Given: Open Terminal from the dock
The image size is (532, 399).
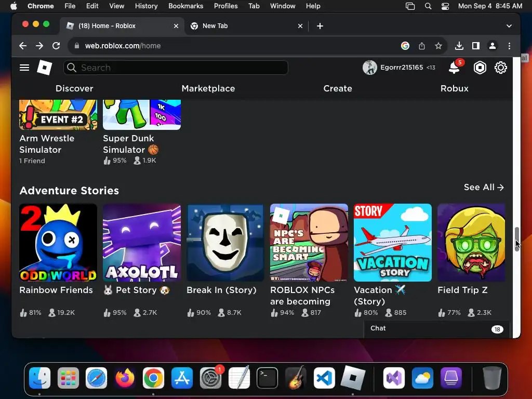Looking at the screenshot, I should (267, 378).
